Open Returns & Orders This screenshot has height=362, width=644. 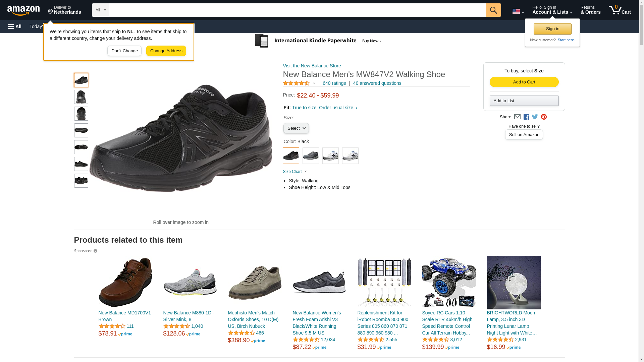pos(590,10)
